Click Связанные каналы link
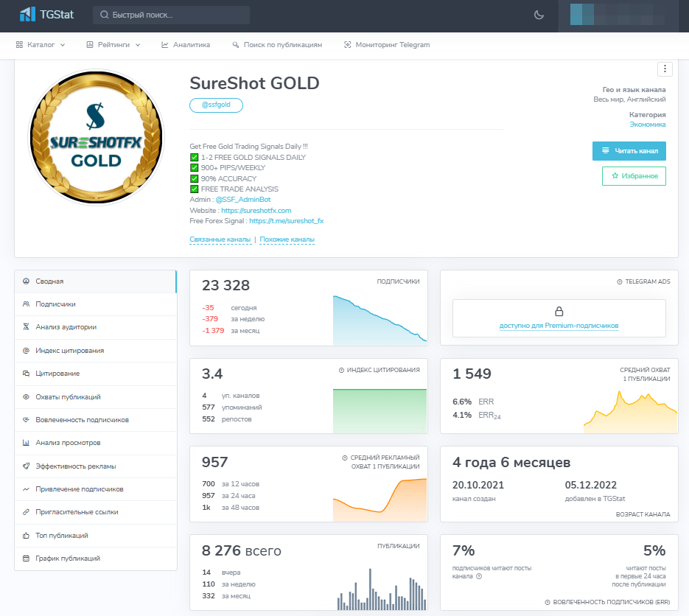689x616 pixels. click(220, 239)
